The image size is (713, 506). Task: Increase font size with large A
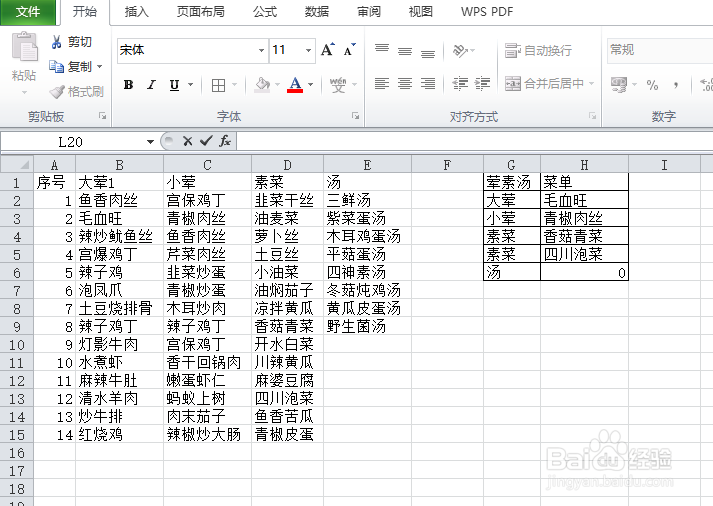[327, 50]
